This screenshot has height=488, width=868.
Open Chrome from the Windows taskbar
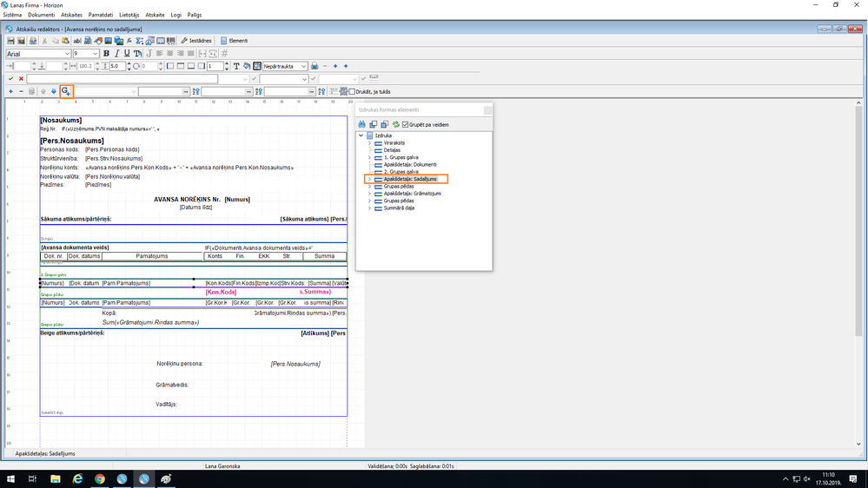100,479
